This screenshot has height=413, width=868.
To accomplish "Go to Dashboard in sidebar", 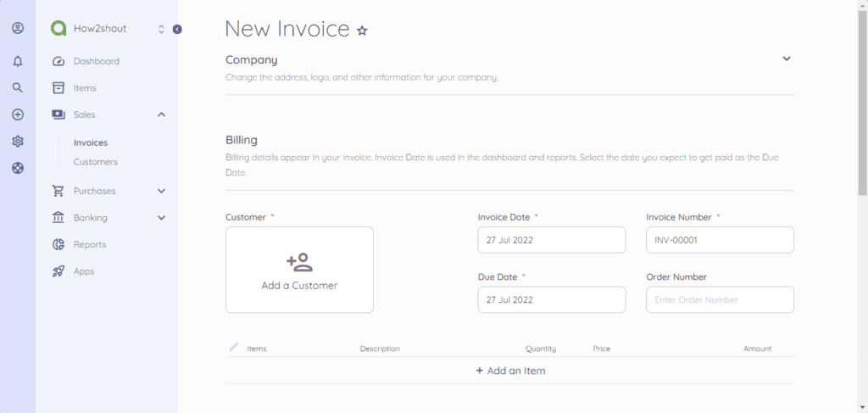I will (x=96, y=61).
